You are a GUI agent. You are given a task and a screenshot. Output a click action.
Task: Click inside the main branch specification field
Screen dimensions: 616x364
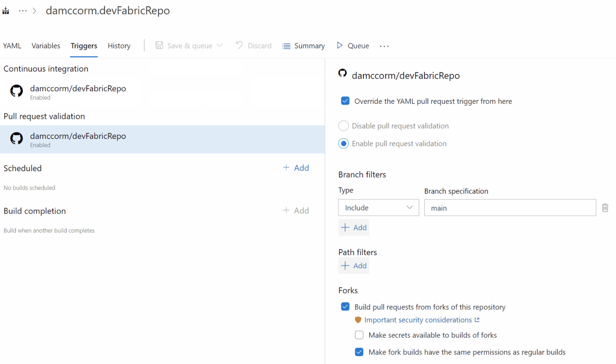click(x=510, y=207)
